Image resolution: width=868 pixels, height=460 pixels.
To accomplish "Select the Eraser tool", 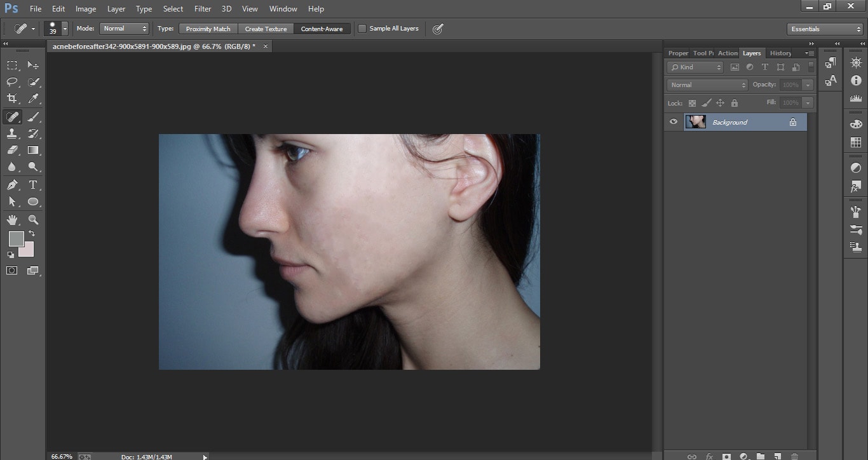I will coord(12,151).
